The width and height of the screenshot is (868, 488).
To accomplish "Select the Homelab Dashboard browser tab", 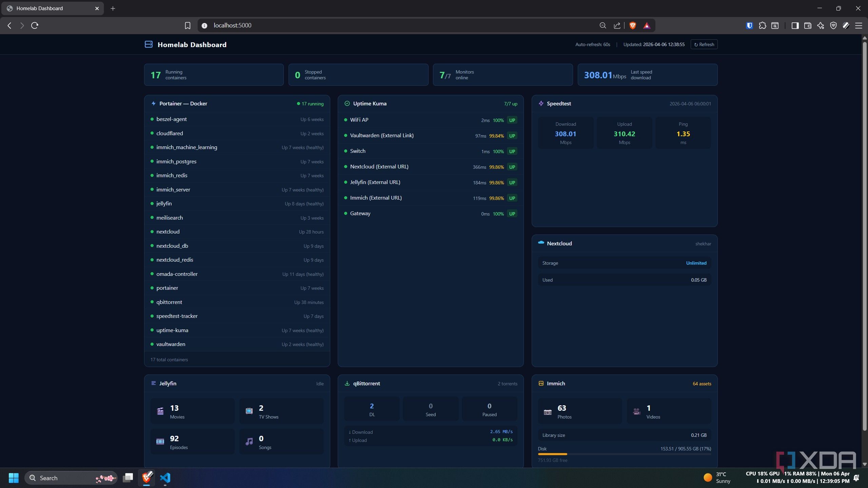I will click(x=53, y=8).
